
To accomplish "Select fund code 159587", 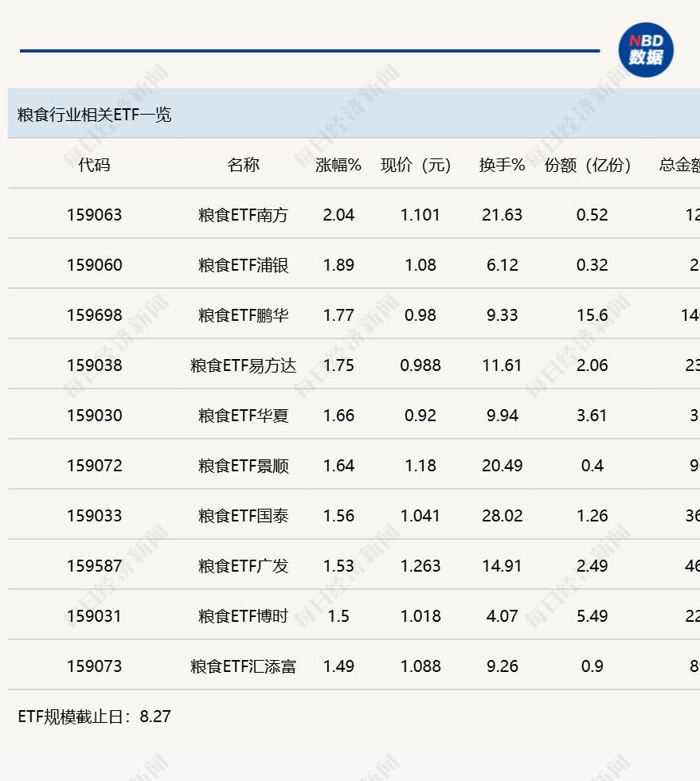I will point(94,566).
